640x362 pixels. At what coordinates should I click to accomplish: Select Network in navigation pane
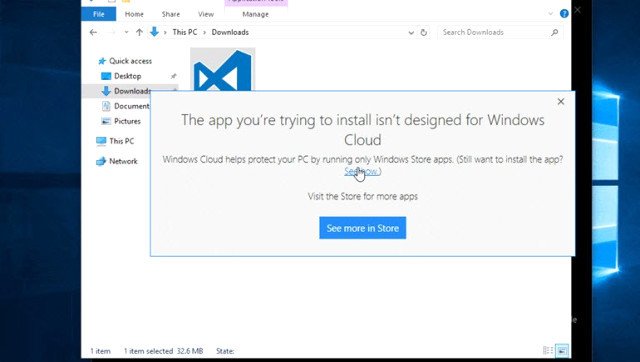coord(123,161)
